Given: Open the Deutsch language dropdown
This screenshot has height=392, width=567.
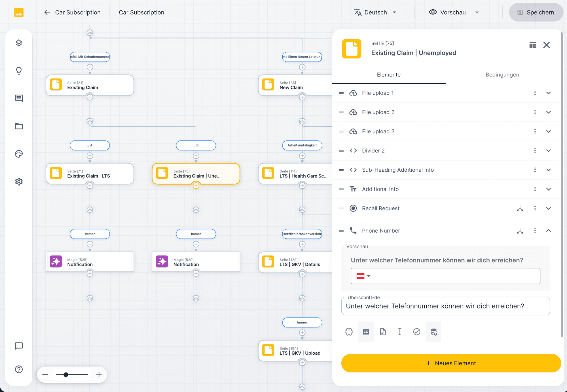Looking at the screenshot, I should point(375,12).
